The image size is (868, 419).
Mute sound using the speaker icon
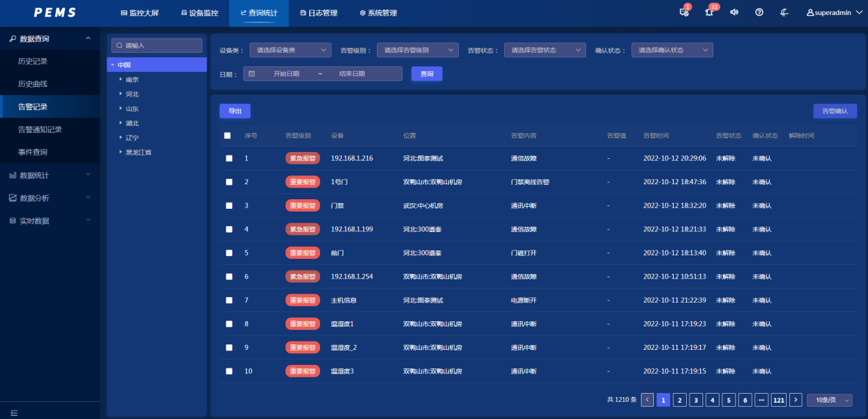coord(734,12)
